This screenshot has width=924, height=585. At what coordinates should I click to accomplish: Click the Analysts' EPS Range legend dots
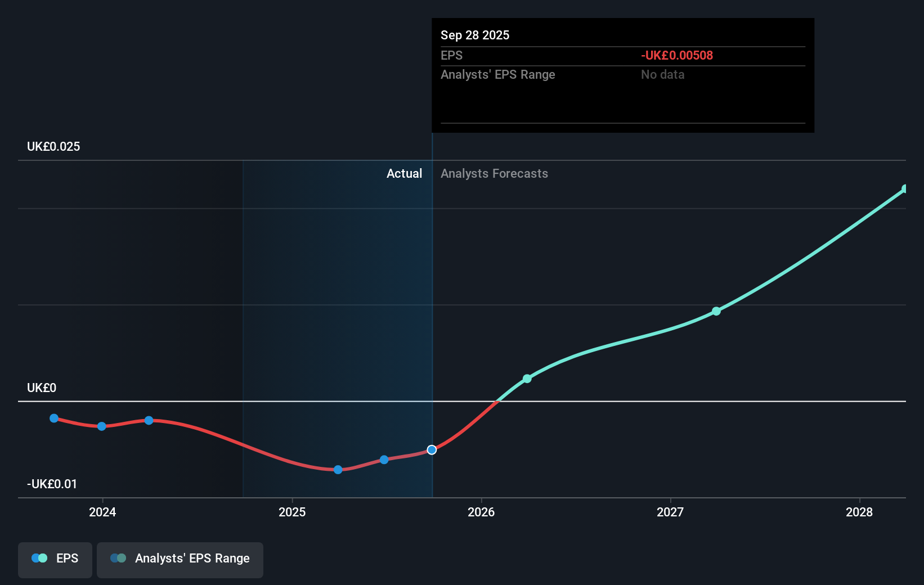coord(118,557)
